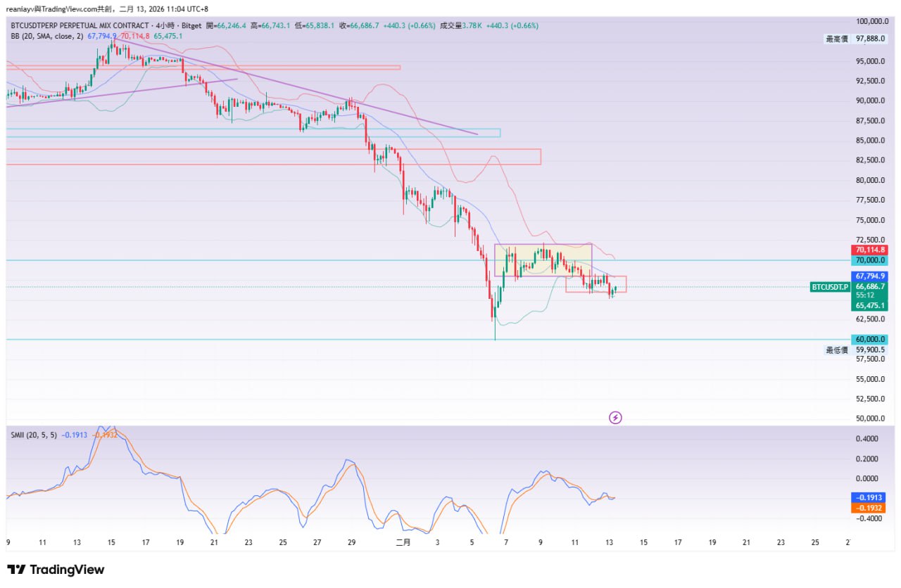This screenshot has height=588, width=901.
Task: Open the BB (20, SMA, close, 2) indicator legend
Action: (44, 36)
